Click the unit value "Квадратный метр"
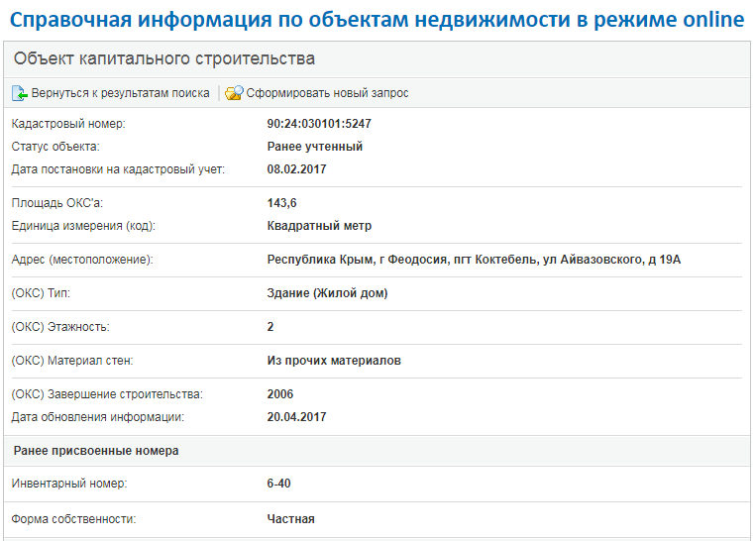This screenshot has height=541, width=756. [x=319, y=226]
